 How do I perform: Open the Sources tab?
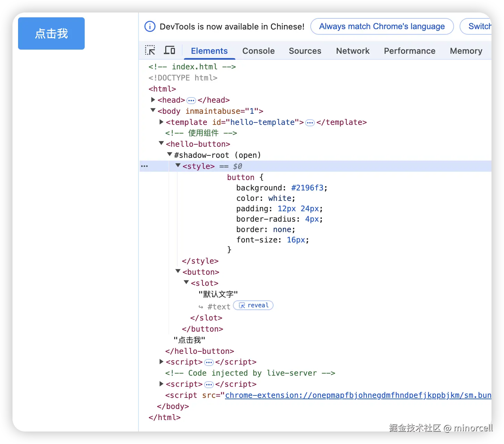point(305,51)
